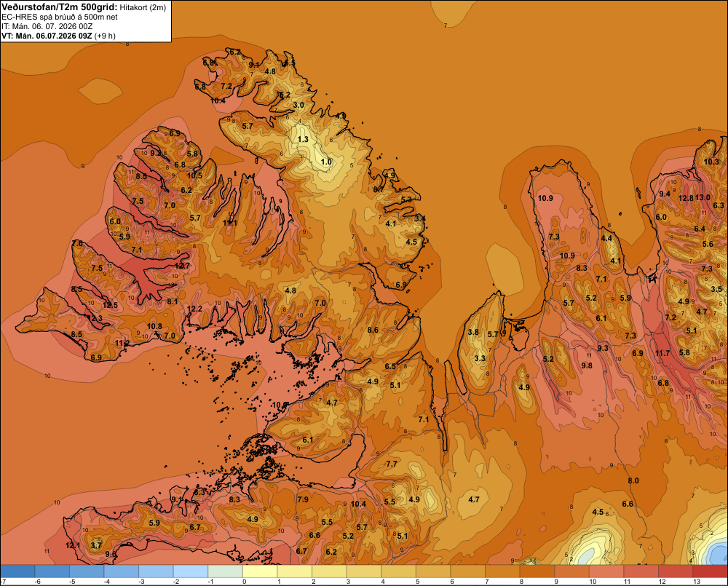Select the VT valid time line in header
The height and width of the screenshot is (586, 728).
[x=58, y=36]
